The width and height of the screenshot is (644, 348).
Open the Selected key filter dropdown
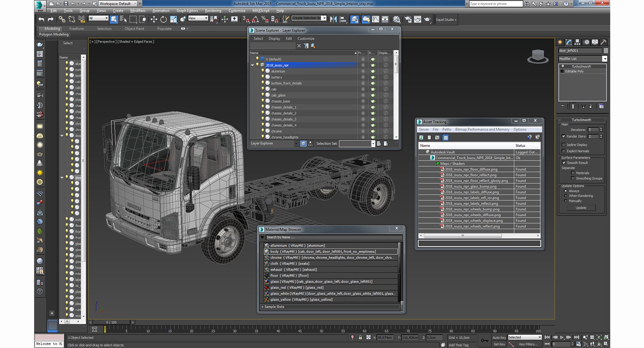[x=525, y=337]
